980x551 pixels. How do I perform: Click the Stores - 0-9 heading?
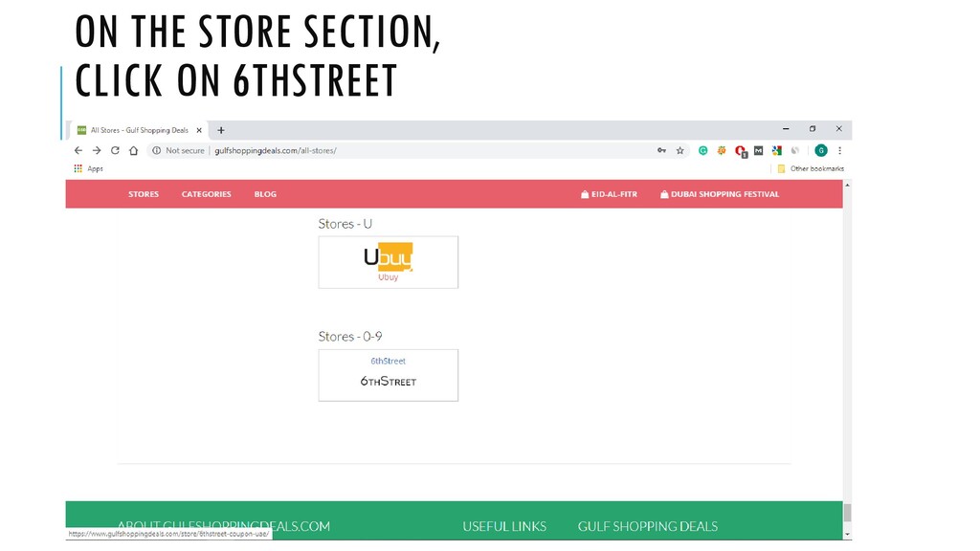[x=350, y=337]
